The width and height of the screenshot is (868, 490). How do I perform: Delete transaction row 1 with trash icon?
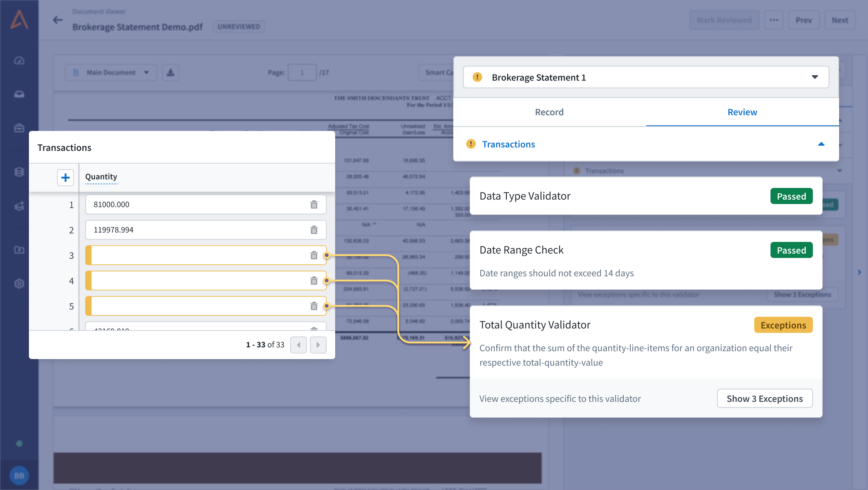click(314, 204)
